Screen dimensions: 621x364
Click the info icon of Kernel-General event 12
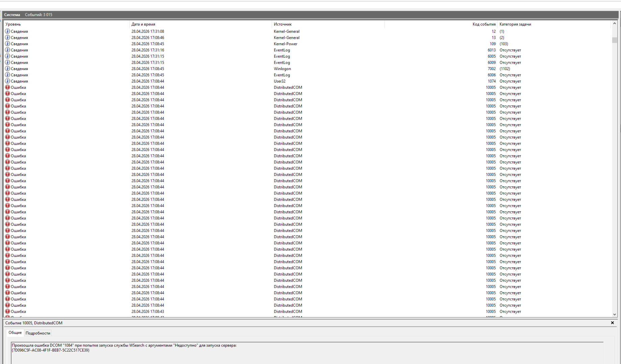pyautogui.click(x=7, y=31)
